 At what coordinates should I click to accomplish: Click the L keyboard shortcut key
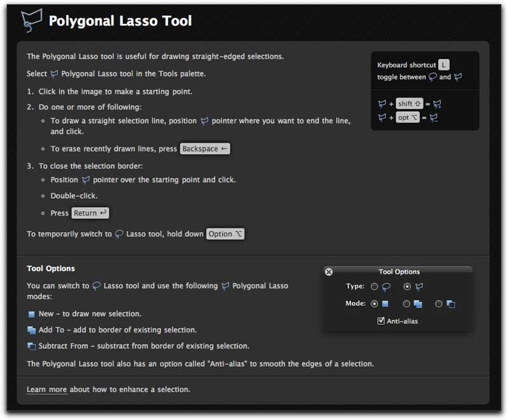pos(443,65)
